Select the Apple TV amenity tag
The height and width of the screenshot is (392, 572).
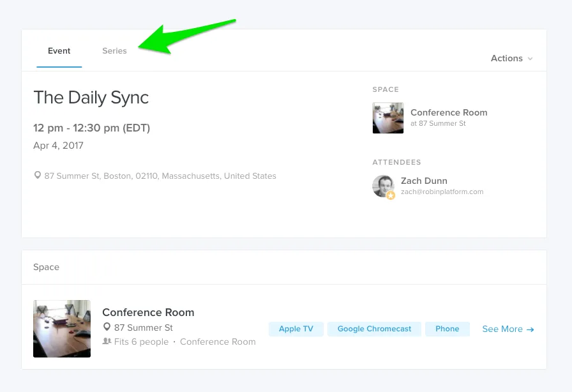(x=296, y=329)
